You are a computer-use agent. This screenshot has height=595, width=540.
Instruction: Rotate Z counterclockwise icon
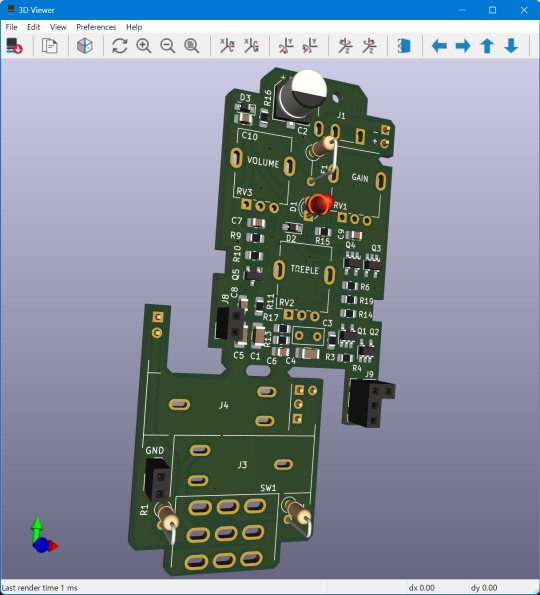(x=369, y=46)
